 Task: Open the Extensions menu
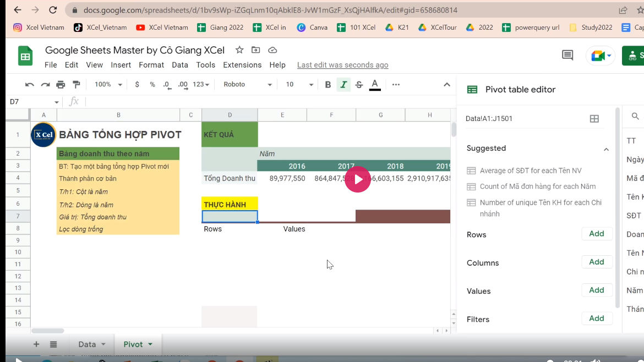[x=242, y=65]
